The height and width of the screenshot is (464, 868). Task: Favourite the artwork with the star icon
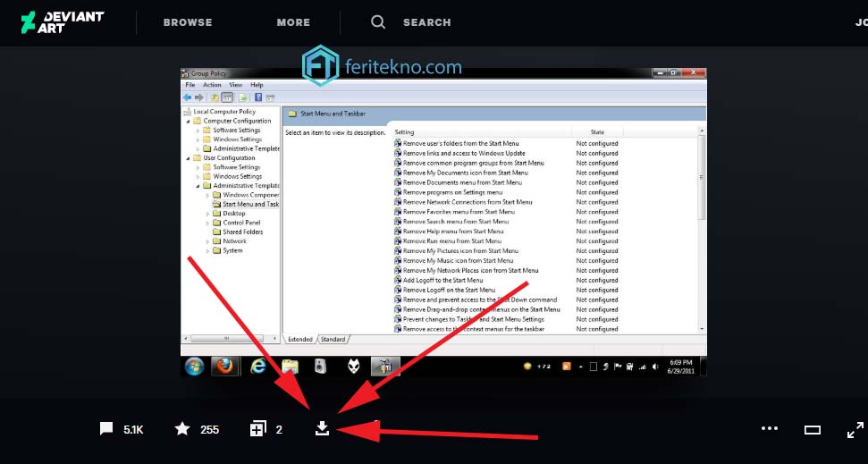pos(182,428)
